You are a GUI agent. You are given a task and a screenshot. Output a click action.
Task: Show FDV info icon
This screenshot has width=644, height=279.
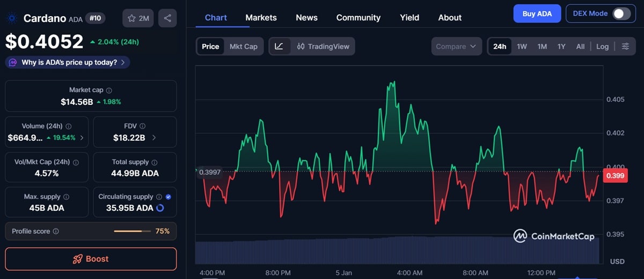pyautogui.click(x=142, y=126)
